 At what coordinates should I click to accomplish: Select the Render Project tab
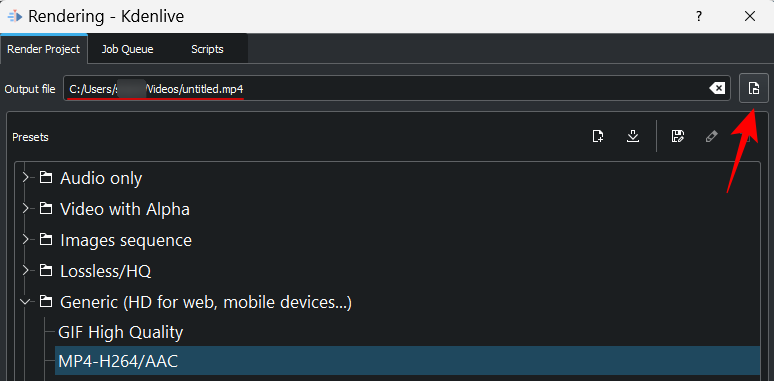43,49
